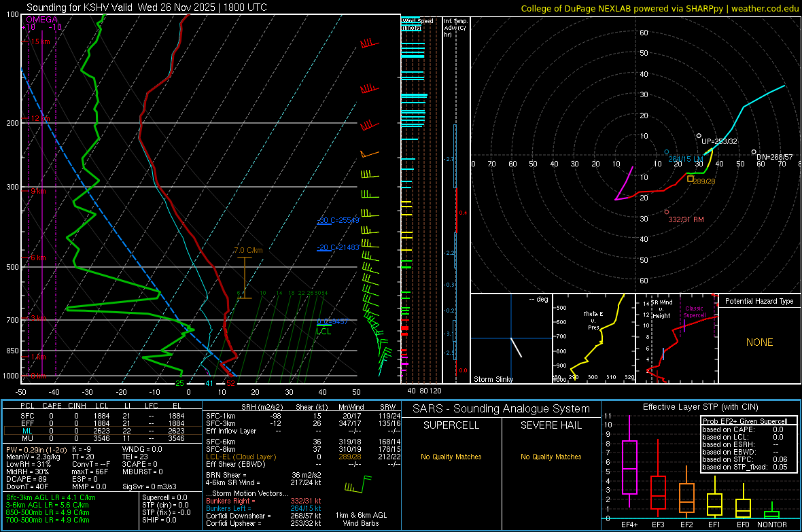Click the '-30 C=25549' height label

coord(338,220)
